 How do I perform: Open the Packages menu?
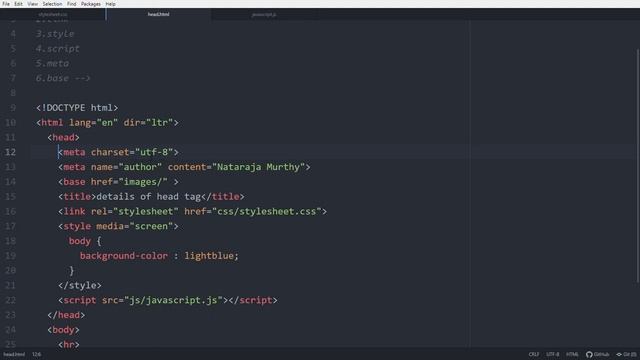[x=91, y=4]
